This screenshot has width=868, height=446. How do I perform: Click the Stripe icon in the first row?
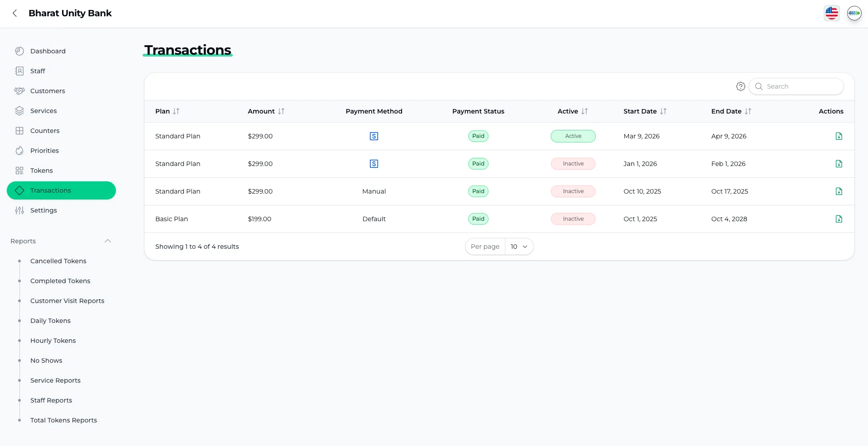374,136
